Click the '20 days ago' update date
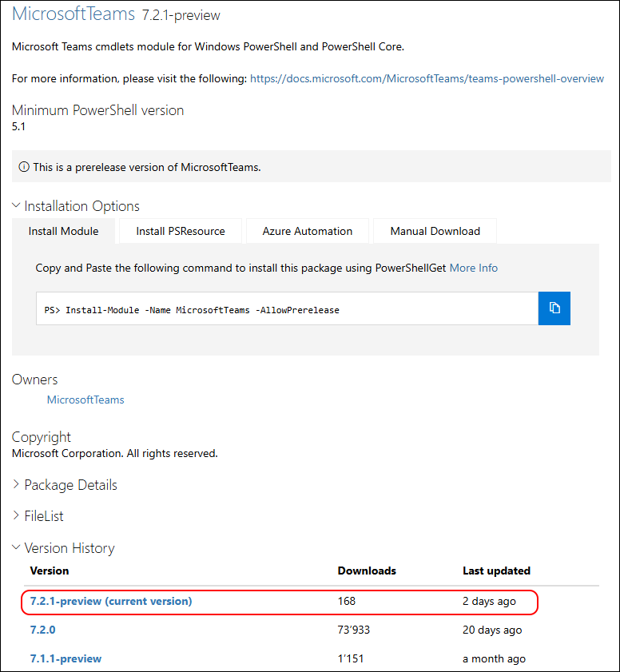This screenshot has width=620, height=672. click(x=492, y=630)
